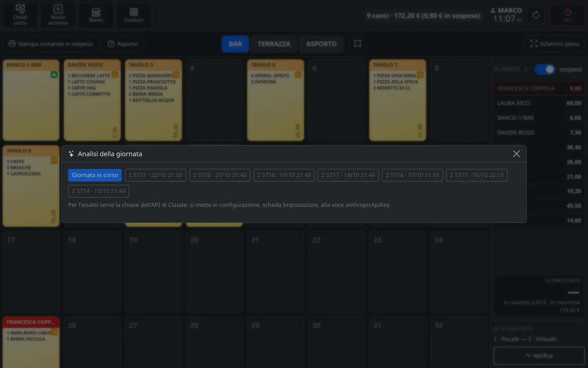
Task: Open the BANCO-1-BAR table card
Action: tap(31, 100)
